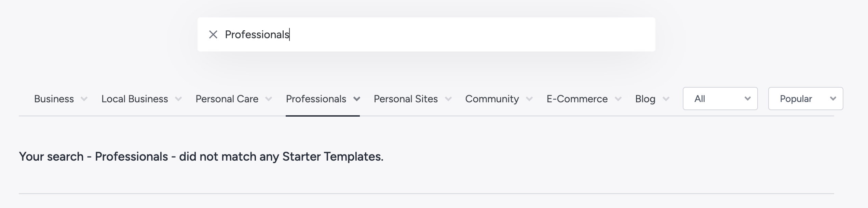The height and width of the screenshot is (208, 868).
Task: Select the Professionals category tab
Action: 316,99
